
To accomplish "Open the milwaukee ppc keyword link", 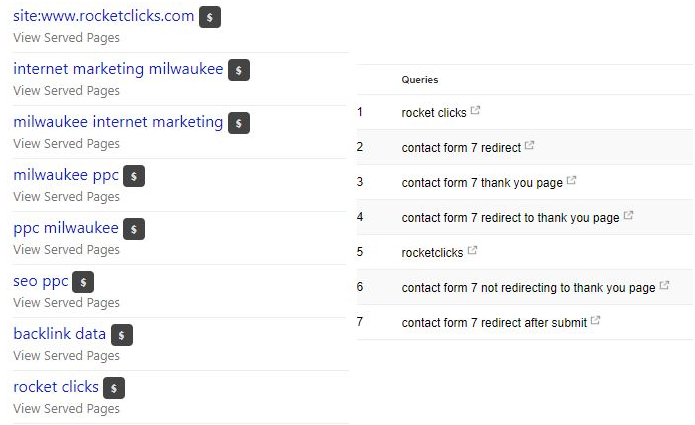I will tap(66, 175).
